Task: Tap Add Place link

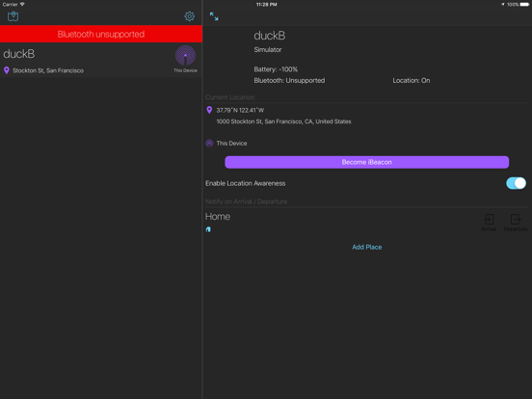Action: pos(367,247)
